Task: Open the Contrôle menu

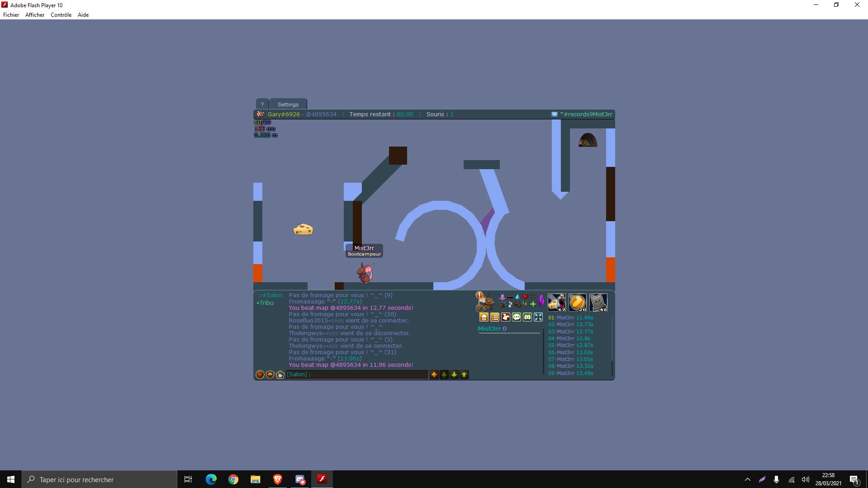Action: (x=61, y=15)
